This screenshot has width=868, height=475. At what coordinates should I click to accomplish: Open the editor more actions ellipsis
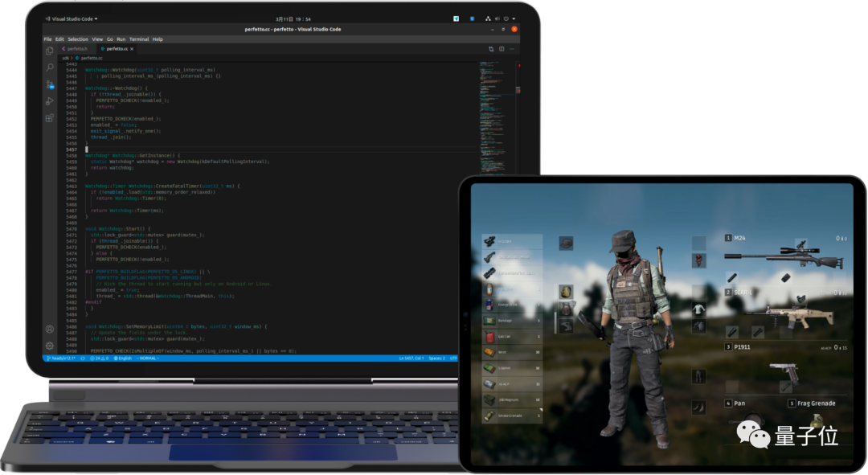(x=511, y=49)
